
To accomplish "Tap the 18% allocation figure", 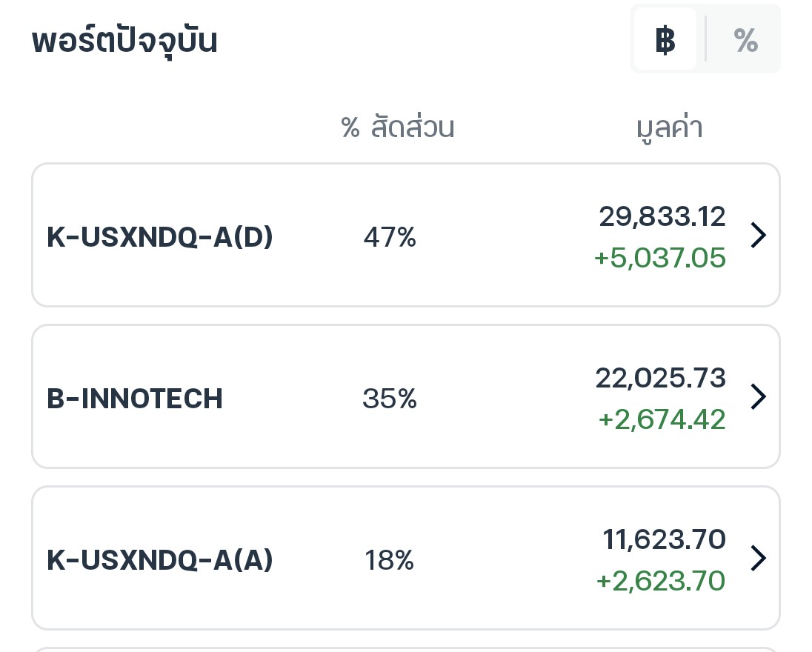I will (389, 560).
